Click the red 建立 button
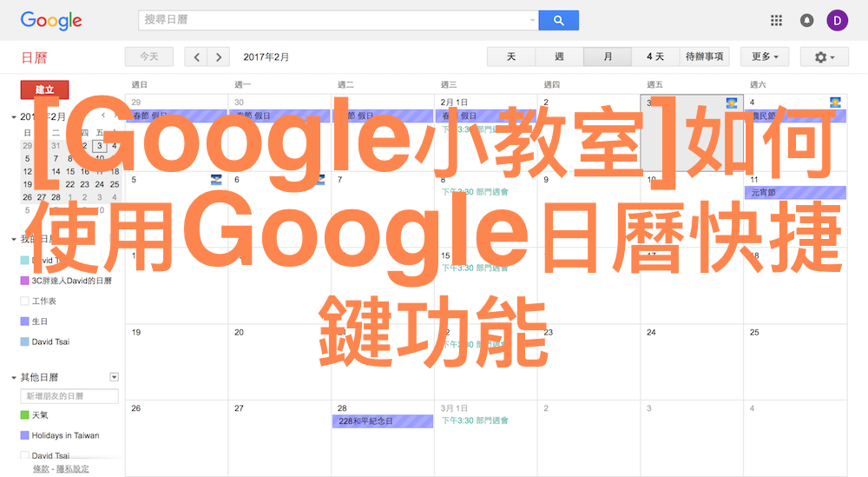Screen dimensions: 868x477 44,89
